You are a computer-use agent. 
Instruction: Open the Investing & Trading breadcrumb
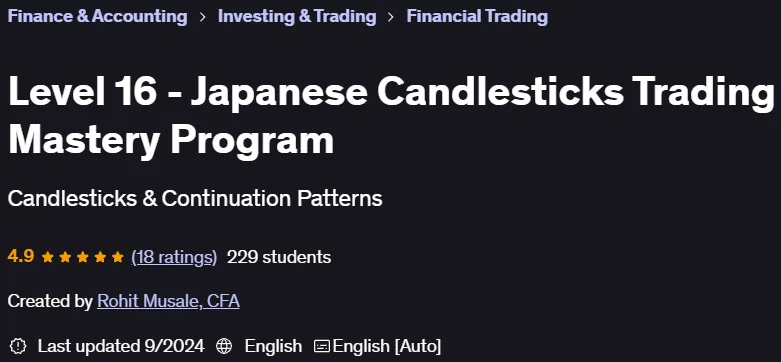click(297, 16)
